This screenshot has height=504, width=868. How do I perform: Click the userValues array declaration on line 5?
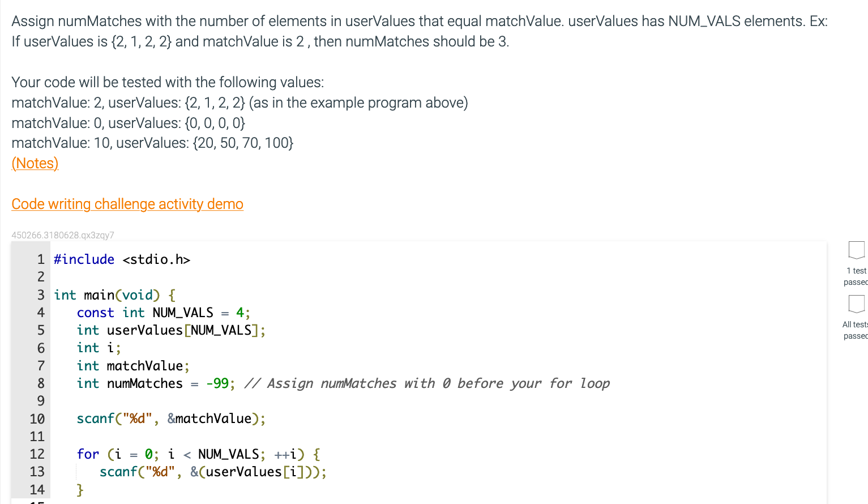pyautogui.click(x=170, y=330)
